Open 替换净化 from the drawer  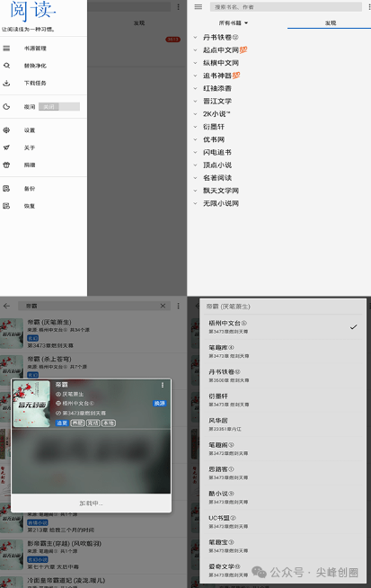(x=35, y=66)
